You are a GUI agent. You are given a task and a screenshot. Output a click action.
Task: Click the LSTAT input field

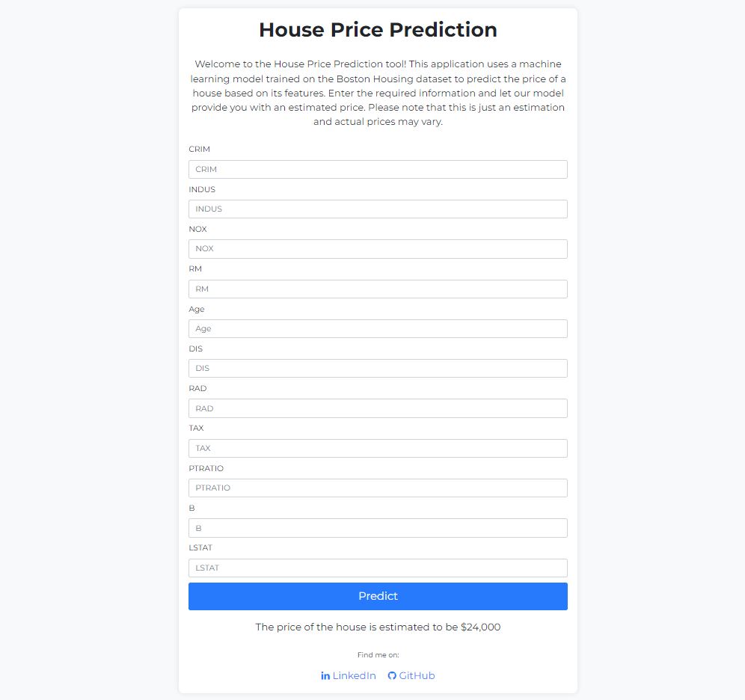(378, 568)
